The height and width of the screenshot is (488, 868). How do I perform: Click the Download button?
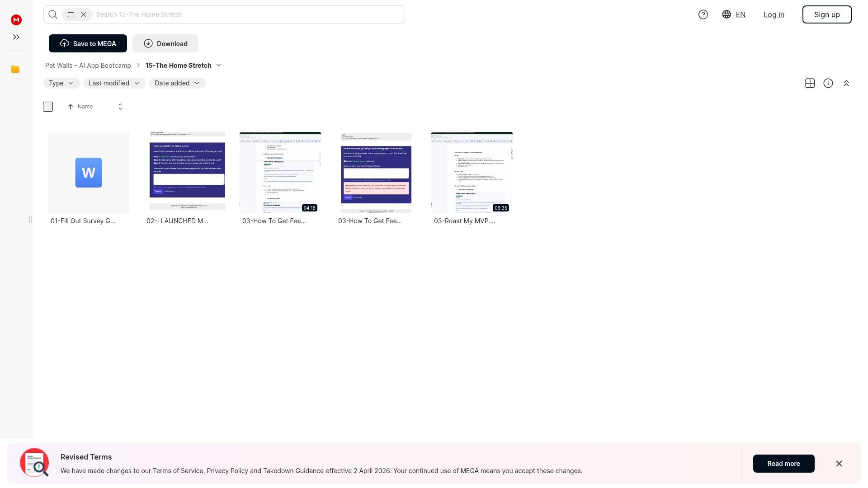tap(165, 43)
